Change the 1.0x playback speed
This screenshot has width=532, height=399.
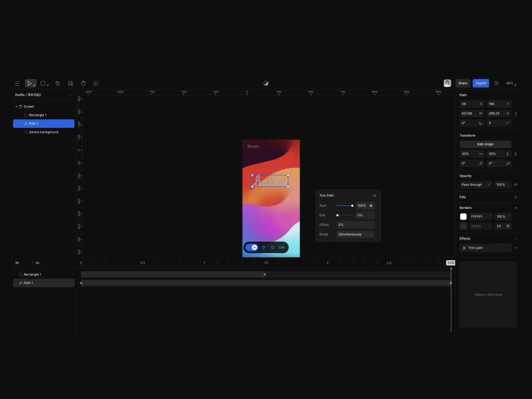(282, 247)
